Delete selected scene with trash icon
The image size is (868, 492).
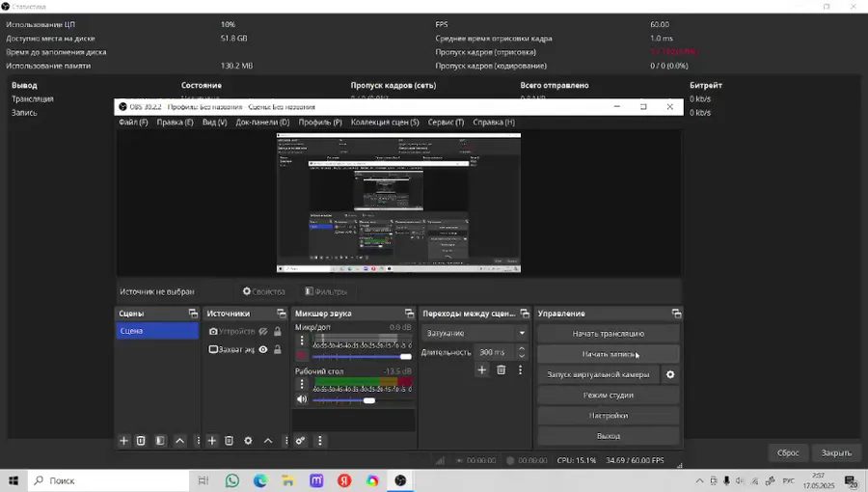141,441
